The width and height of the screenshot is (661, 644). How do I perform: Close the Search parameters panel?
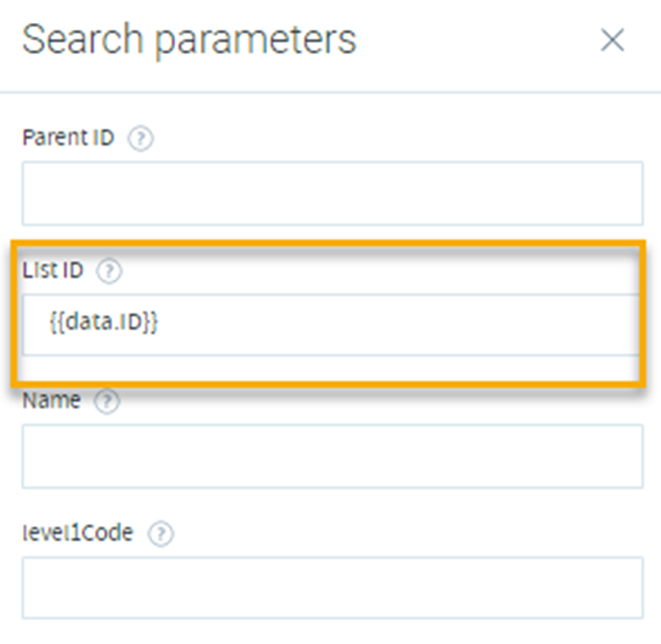coord(612,41)
